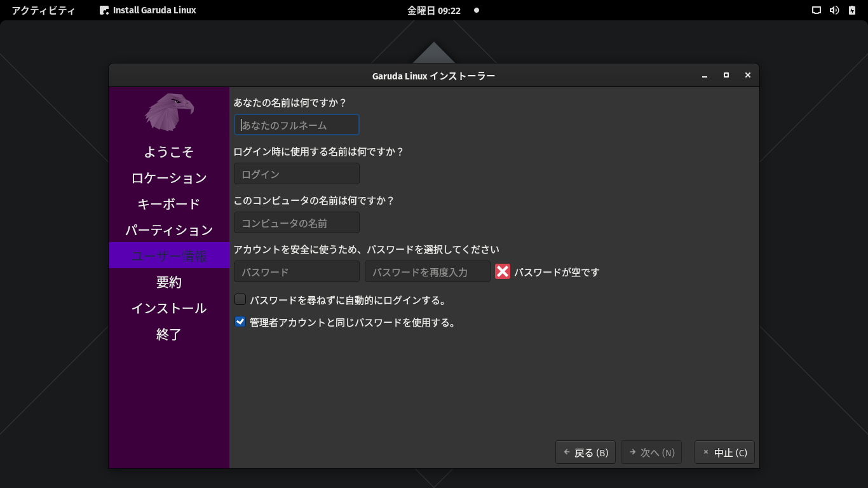Click the 戻る (B) back button
This screenshot has height=488, width=868.
tap(585, 452)
